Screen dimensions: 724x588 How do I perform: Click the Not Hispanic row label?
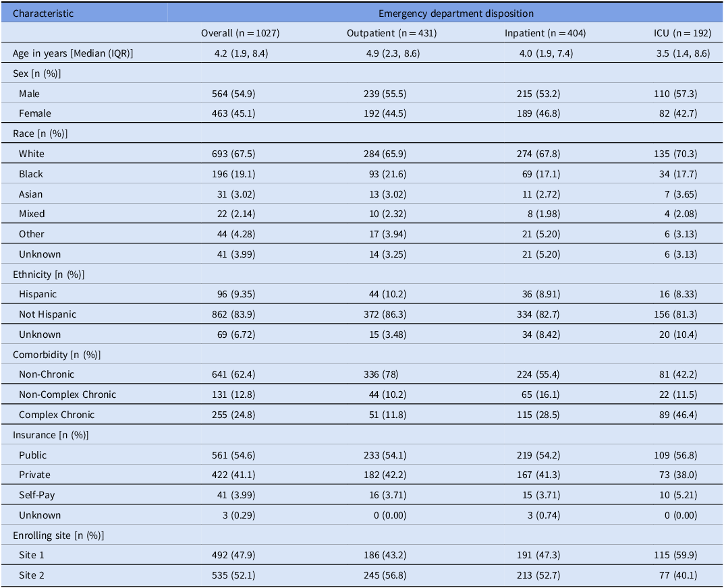pos(47,314)
